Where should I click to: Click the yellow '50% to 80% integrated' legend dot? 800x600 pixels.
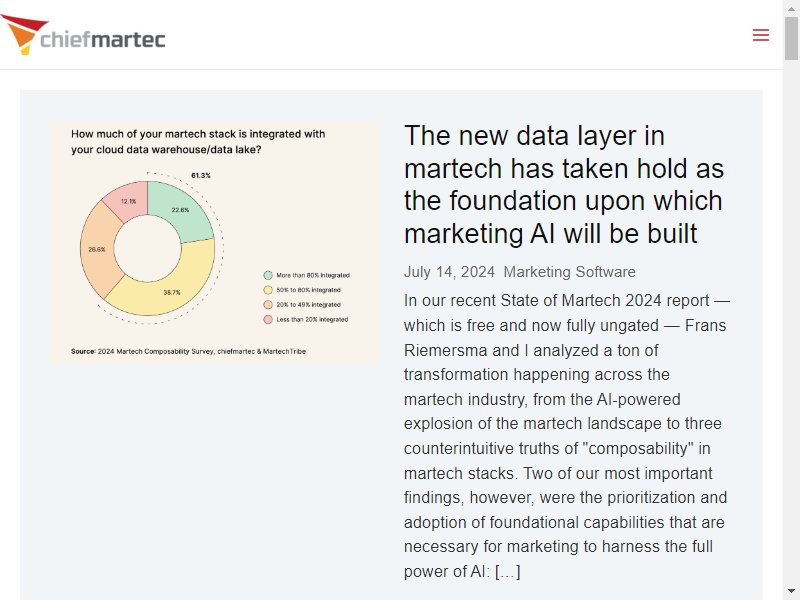[x=268, y=290]
